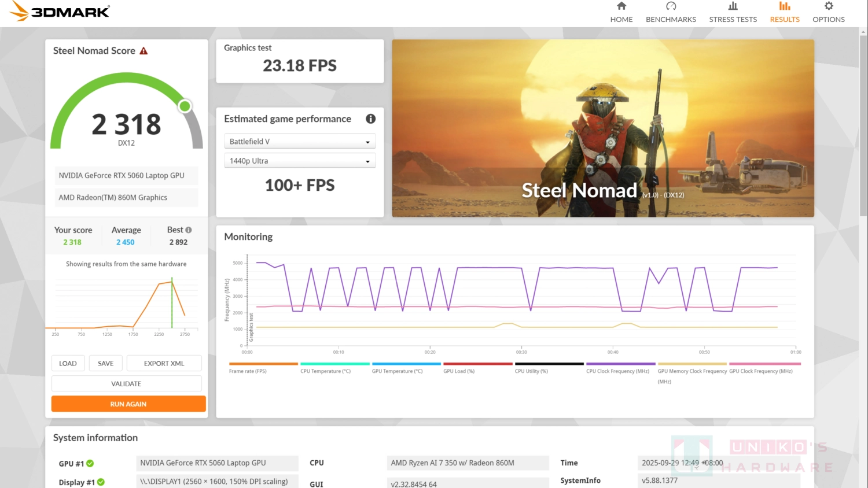Image resolution: width=868 pixels, height=488 pixels.
Task: Click the Best score value 2 892
Action: [x=178, y=242]
